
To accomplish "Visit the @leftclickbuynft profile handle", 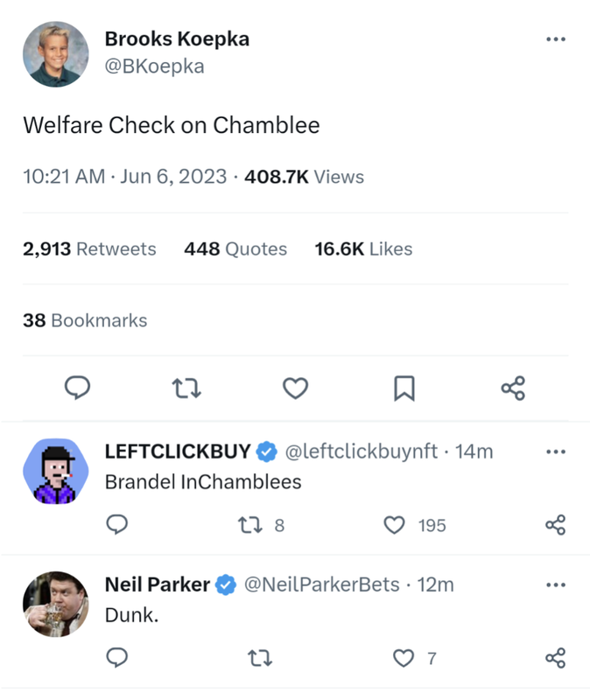I will 361,451.
